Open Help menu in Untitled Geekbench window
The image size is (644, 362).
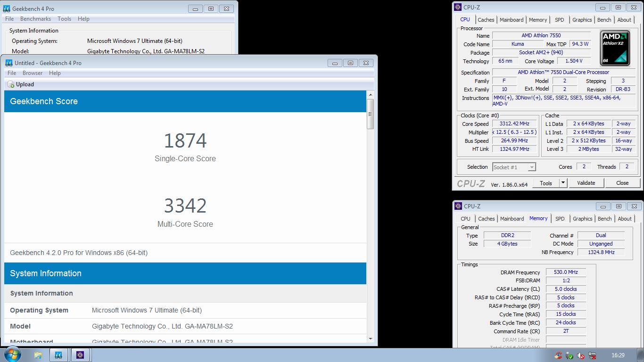pos(55,73)
